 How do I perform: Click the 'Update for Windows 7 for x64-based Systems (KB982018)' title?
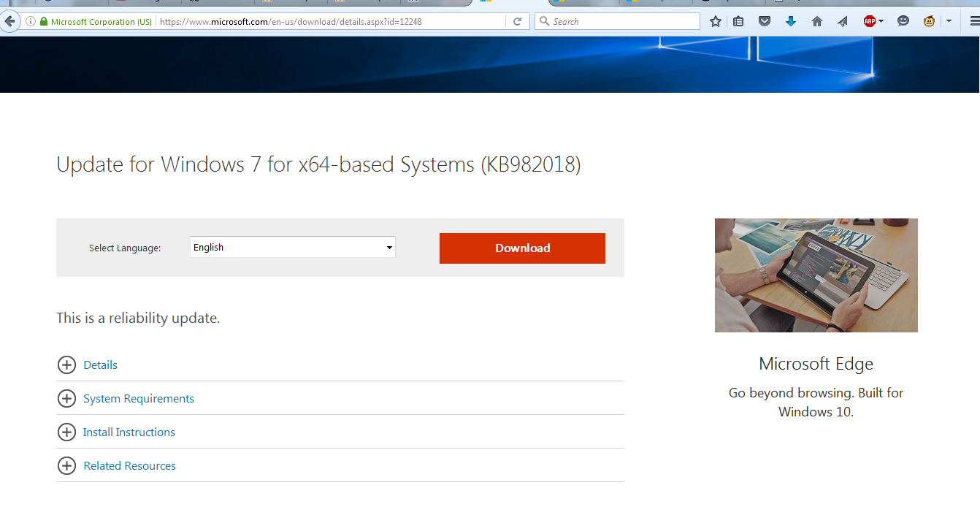pyautogui.click(x=318, y=165)
